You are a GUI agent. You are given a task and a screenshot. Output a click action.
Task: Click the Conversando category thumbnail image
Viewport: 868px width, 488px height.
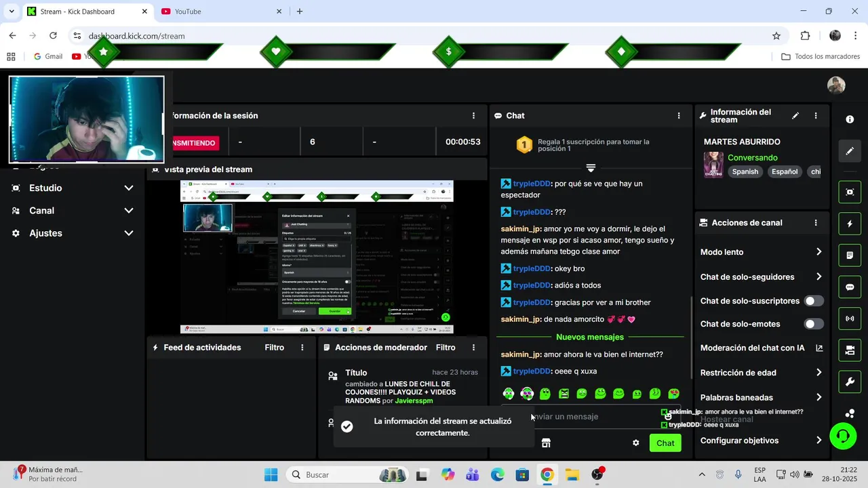pos(713,165)
